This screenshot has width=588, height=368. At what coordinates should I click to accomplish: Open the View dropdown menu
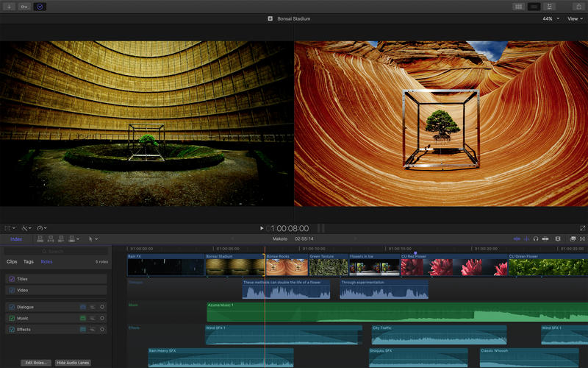[573, 18]
